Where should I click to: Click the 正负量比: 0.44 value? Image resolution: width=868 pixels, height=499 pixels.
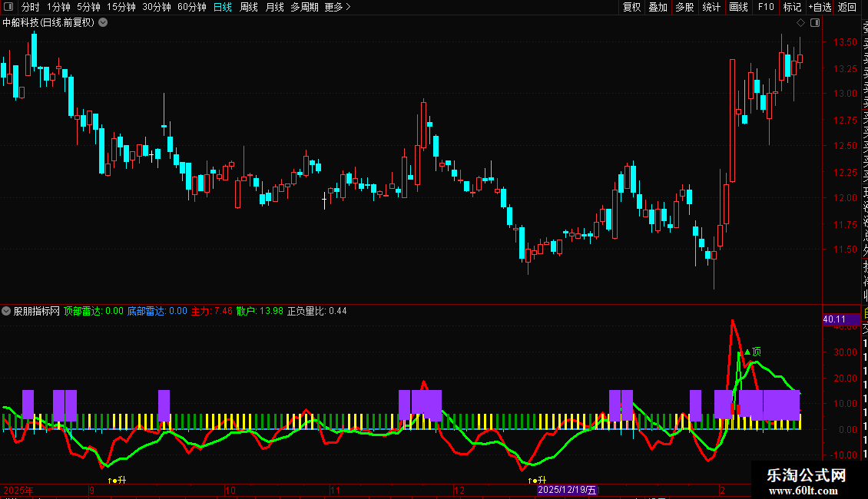[316, 311]
